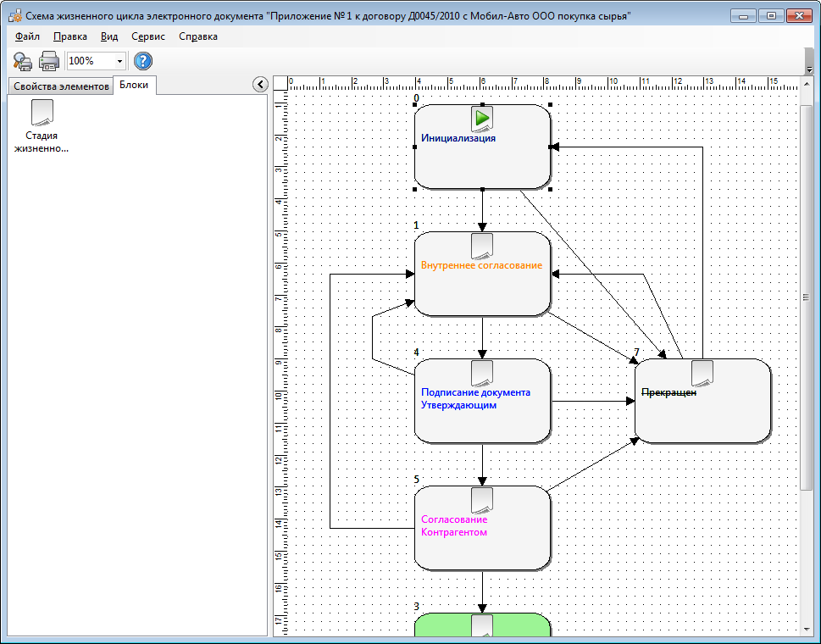The image size is (821, 644).
Task: Minimize the lifecycle diagram window
Action: [744, 16]
